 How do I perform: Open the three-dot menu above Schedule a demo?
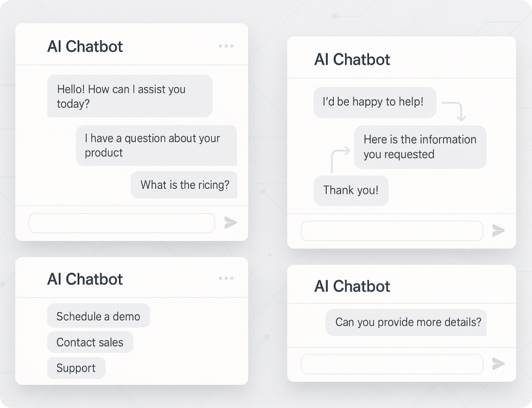pos(226,278)
